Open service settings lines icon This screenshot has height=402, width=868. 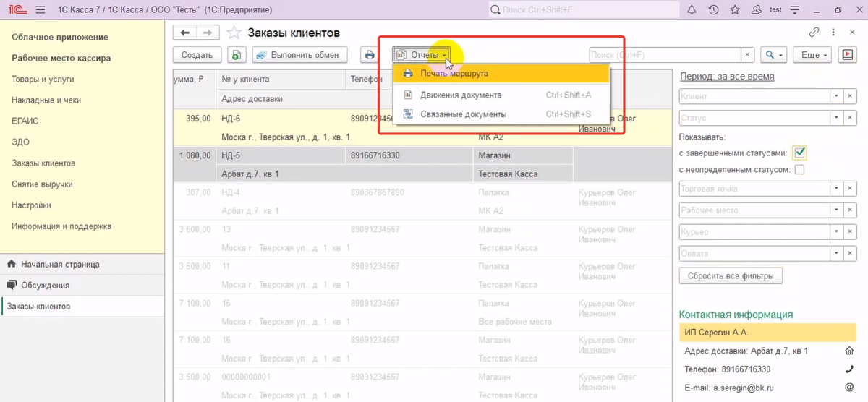tap(794, 10)
